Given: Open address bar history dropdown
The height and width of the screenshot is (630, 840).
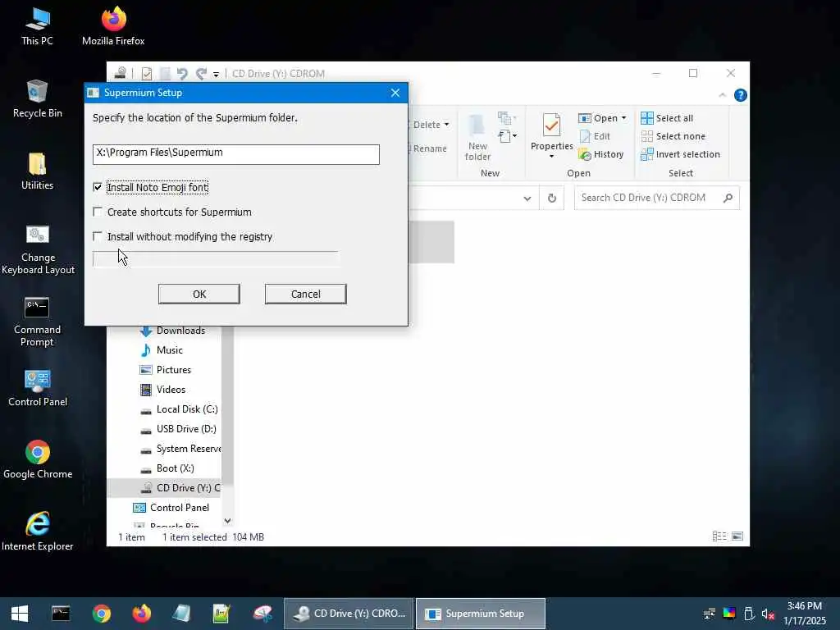Looking at the screenshot, I should (527, 199).
